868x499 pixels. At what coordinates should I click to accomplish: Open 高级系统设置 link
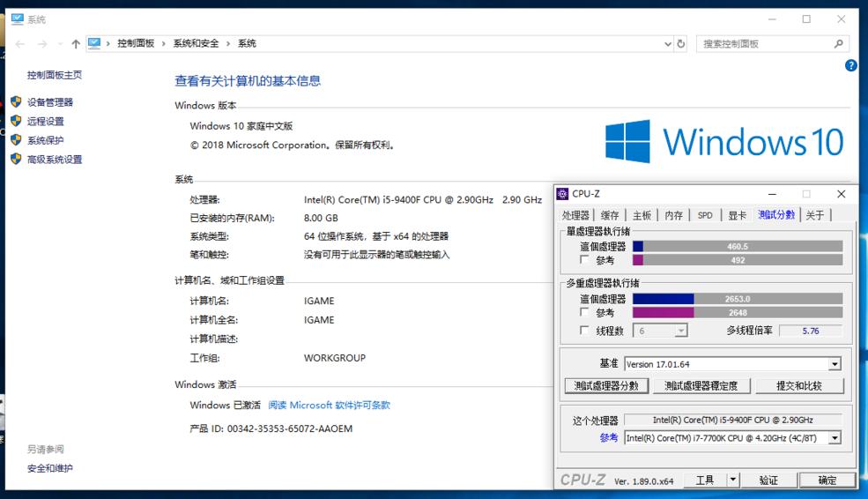(x=55, y=160)
